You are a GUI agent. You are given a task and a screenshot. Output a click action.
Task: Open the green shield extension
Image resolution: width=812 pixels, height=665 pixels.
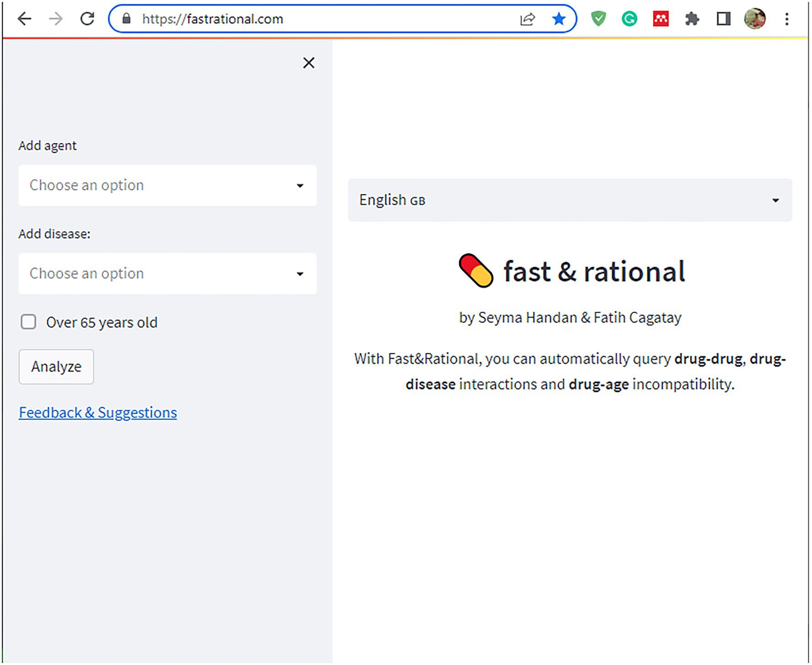(x=598, y=19)
